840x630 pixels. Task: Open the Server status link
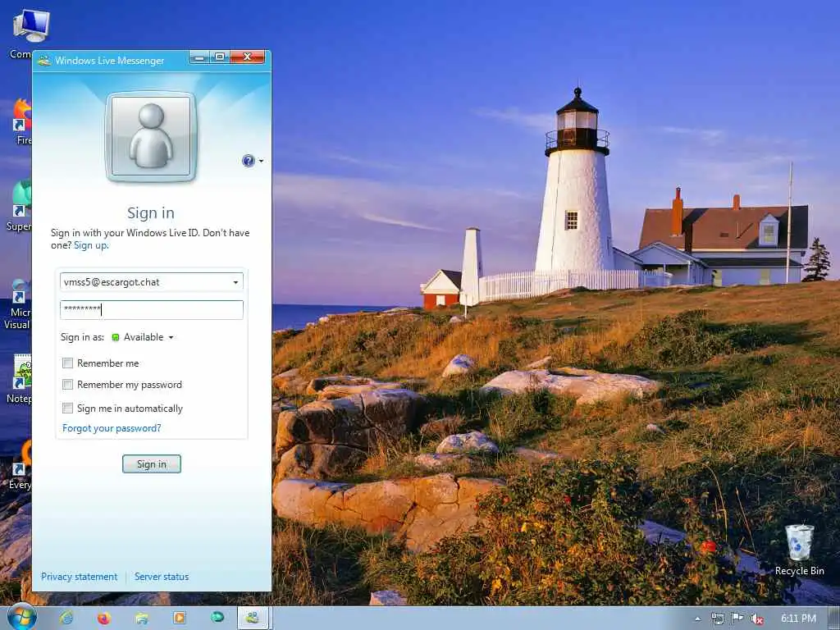click(x=162, y=577)
